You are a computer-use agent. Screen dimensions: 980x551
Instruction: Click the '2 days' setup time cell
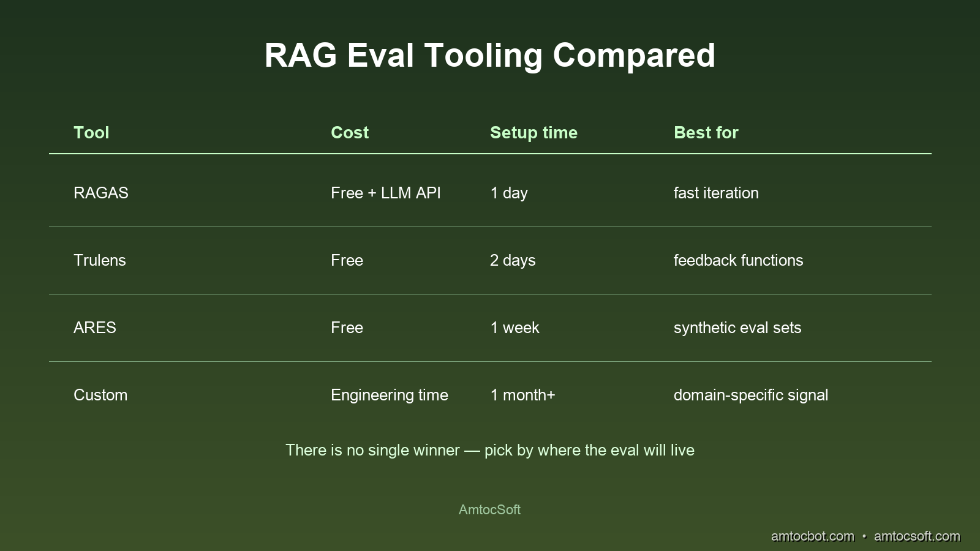(x=513, y=260)
